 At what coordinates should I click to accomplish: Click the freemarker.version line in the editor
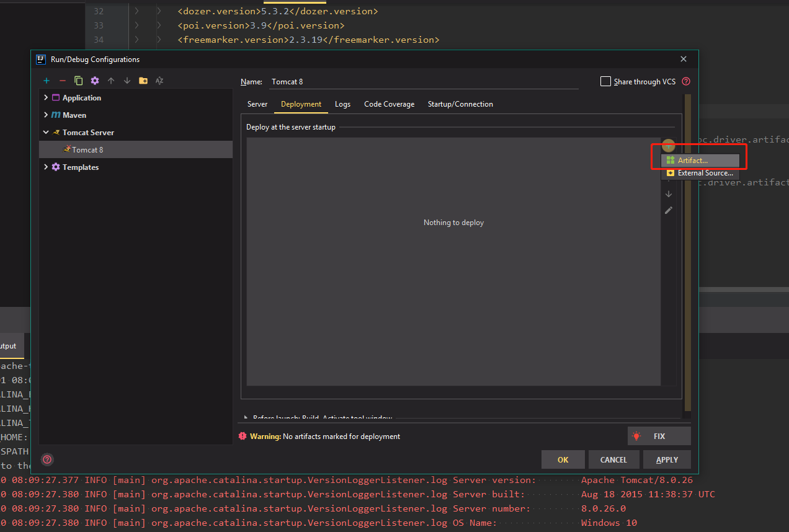pos(308,40)
